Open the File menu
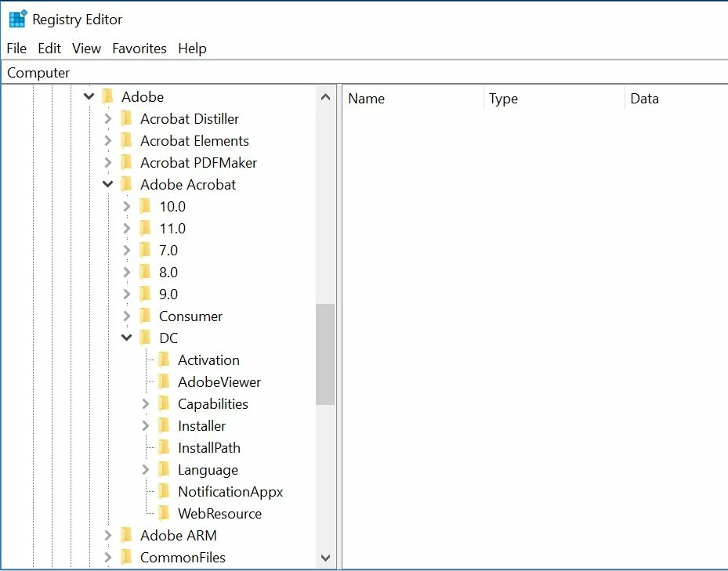Image resolution: width=728 pixels, height=571 pixels. [16, 49]
